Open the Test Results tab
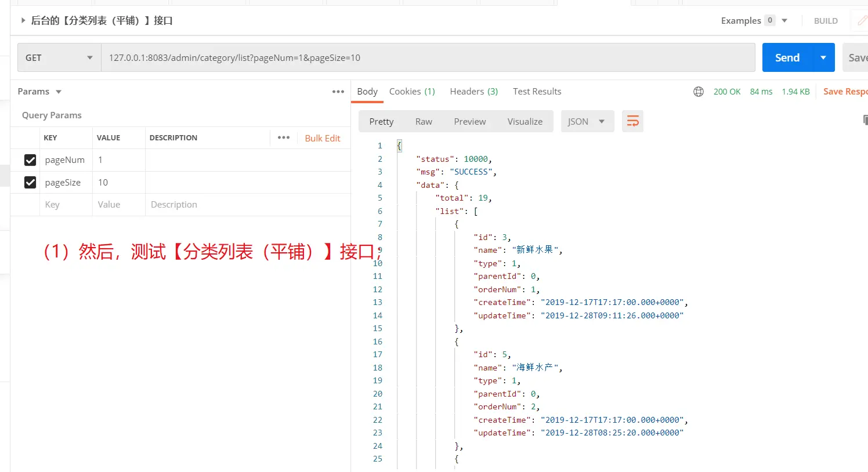The width and height of the screenshot is (868, 472). click(537, 92)
